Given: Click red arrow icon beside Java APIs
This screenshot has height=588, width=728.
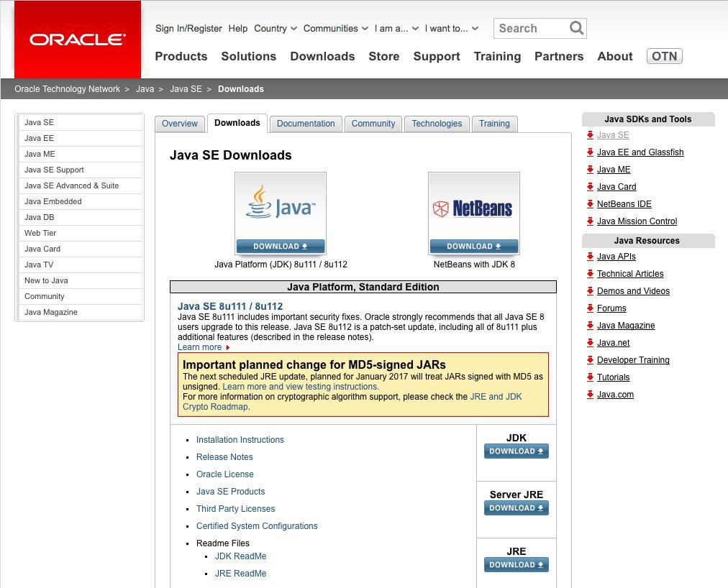Looking at the screenshot, I should click(590, 256).
